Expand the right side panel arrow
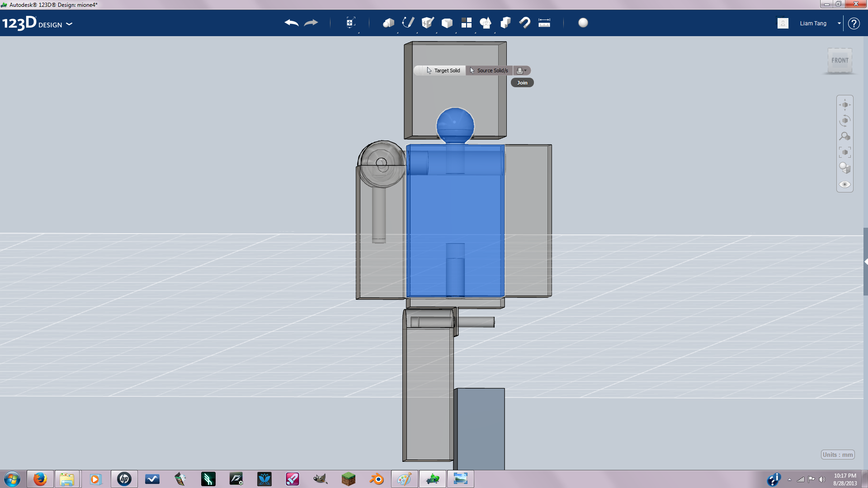The height and width of the screenshot is (488, 868). 866,262
